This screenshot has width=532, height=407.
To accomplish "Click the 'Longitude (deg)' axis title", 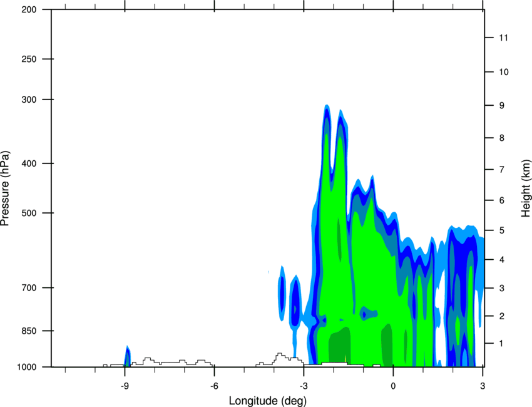I will pyautogui.click(x=268, y=401).
